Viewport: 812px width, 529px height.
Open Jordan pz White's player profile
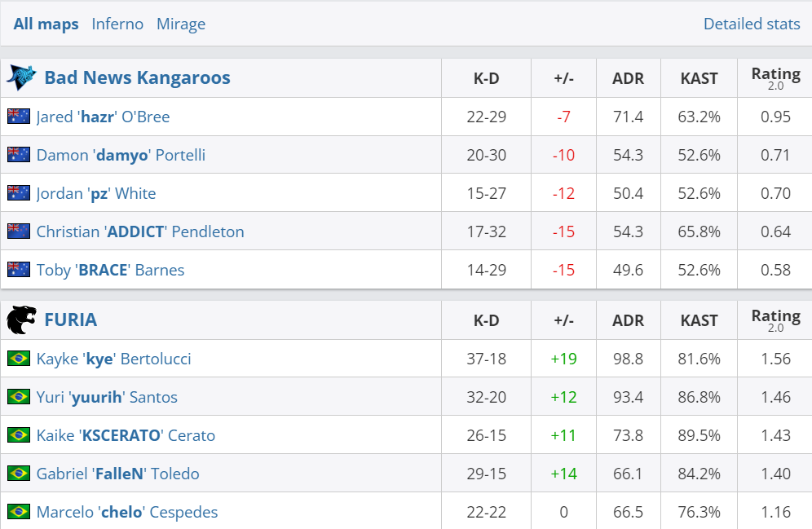coord(96,193)
